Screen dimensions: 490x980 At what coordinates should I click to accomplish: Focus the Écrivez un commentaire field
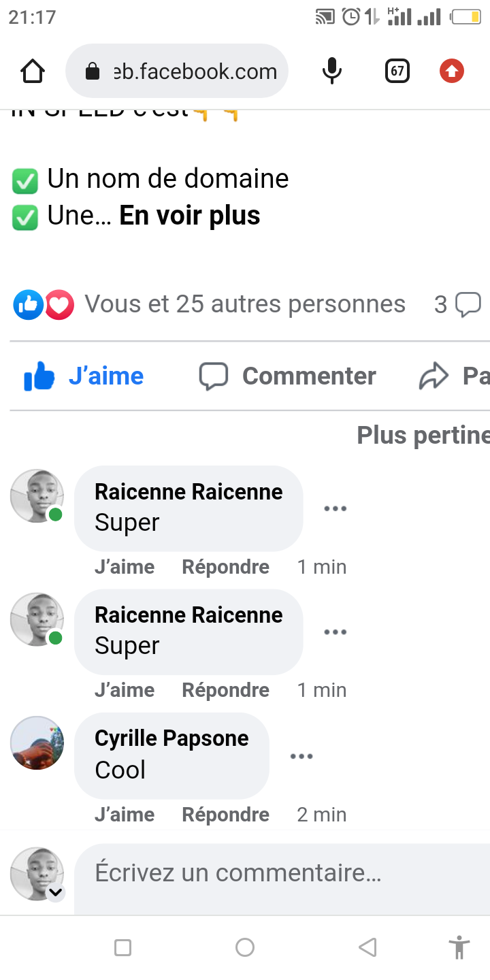point(272,873)
